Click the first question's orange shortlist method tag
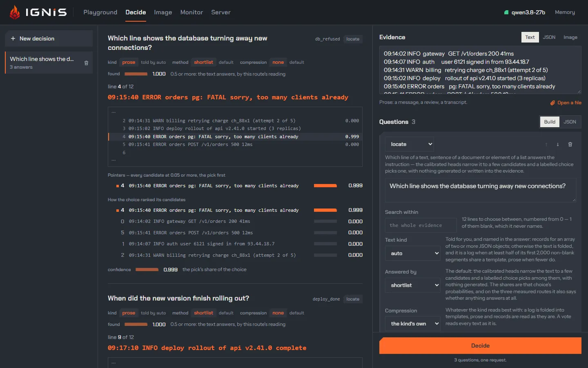 [x=203, y=62]
